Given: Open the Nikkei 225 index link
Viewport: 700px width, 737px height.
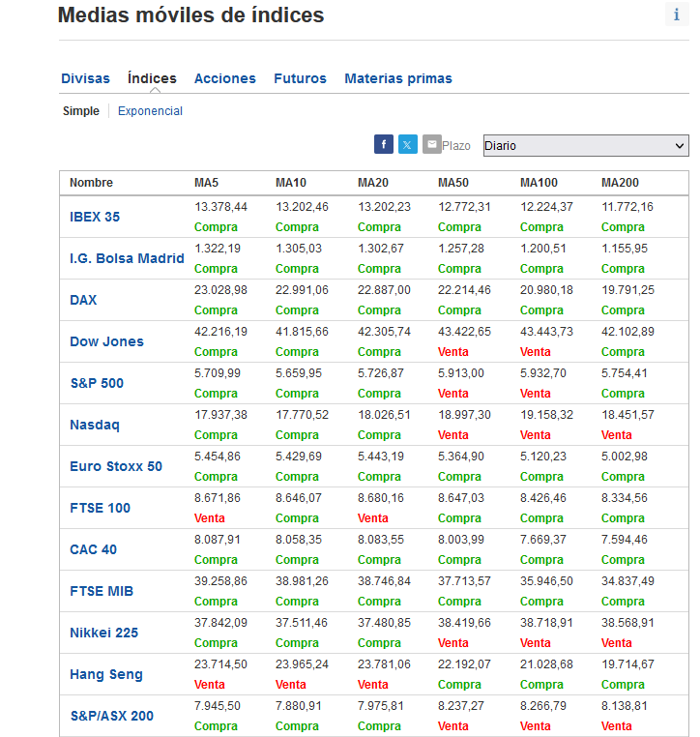Looking at the screenshot, I should [x=103, y=633].
